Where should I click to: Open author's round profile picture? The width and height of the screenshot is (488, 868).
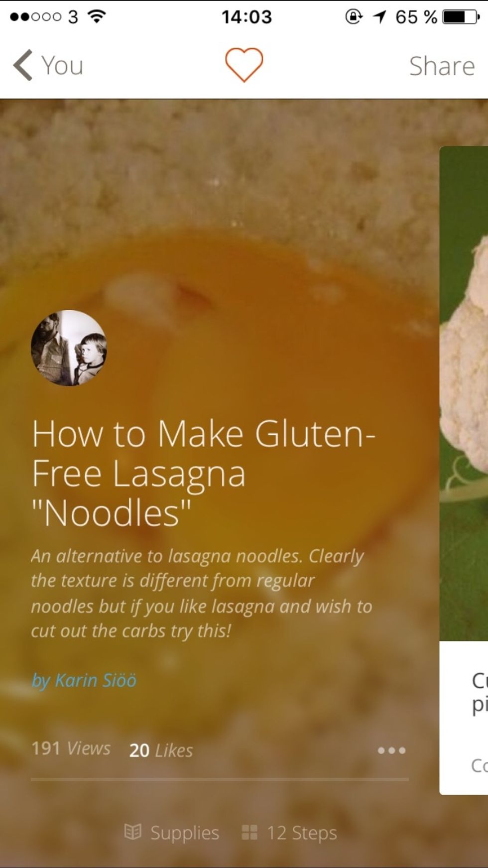pyautogui.click(x=69, y=348)
